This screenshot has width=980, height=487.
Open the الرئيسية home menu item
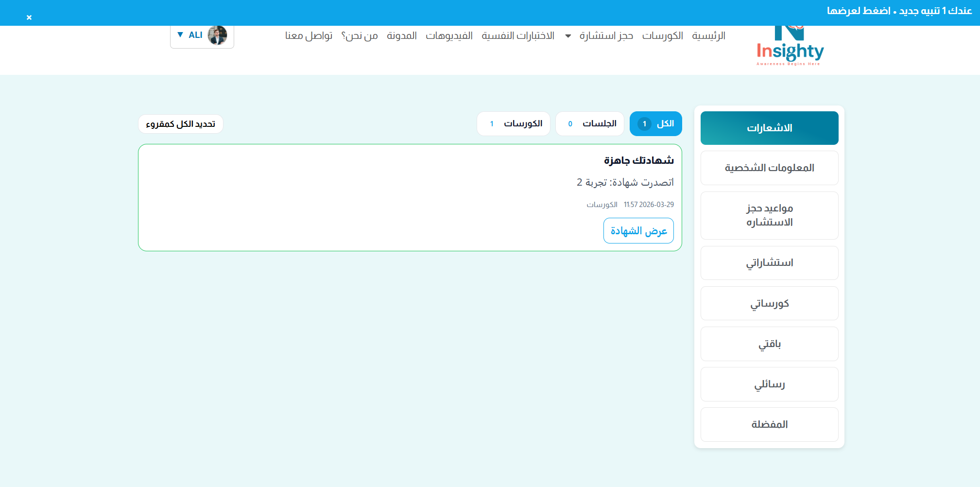point(708,36)
